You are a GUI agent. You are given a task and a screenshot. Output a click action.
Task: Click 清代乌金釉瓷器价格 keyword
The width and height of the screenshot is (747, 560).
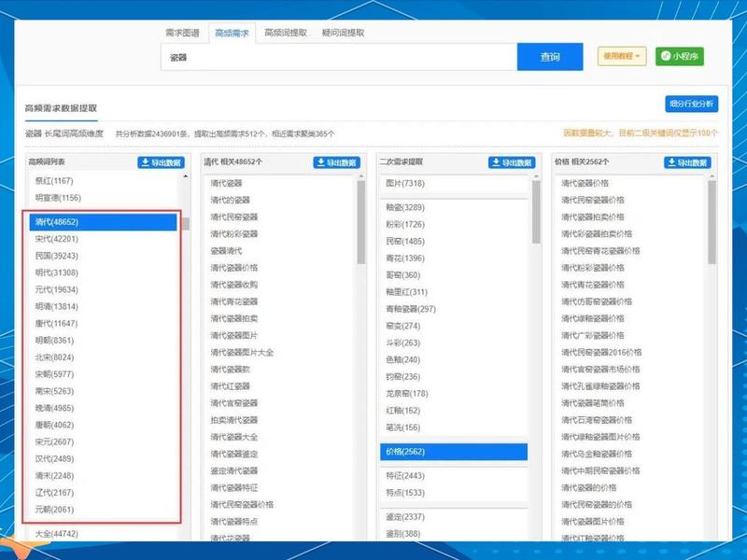(597, 454)
